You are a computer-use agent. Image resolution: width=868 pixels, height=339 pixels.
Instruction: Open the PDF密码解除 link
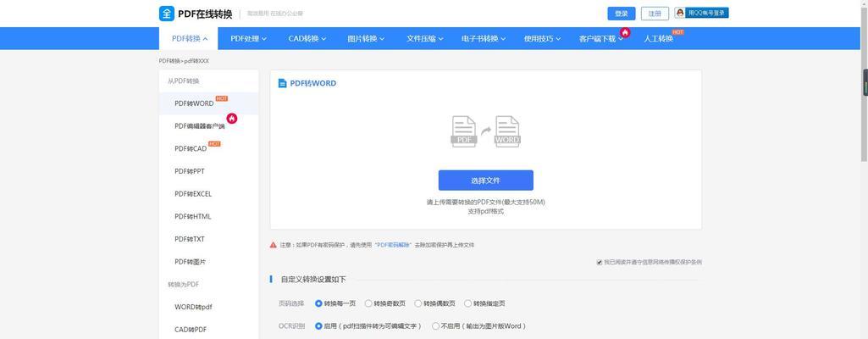point(394,244)
